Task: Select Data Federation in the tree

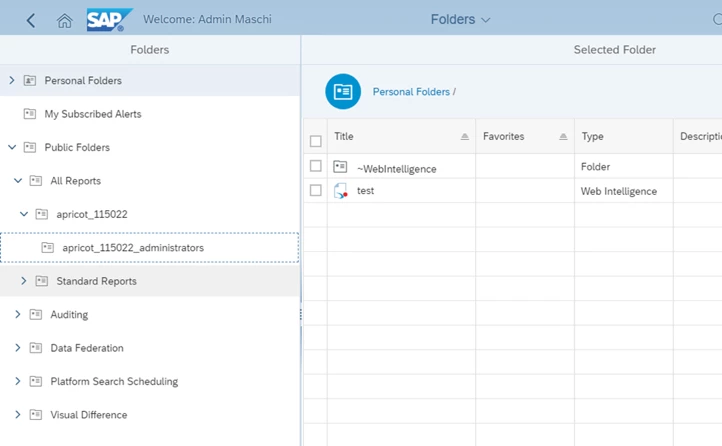Action: [x=87, y=348]
